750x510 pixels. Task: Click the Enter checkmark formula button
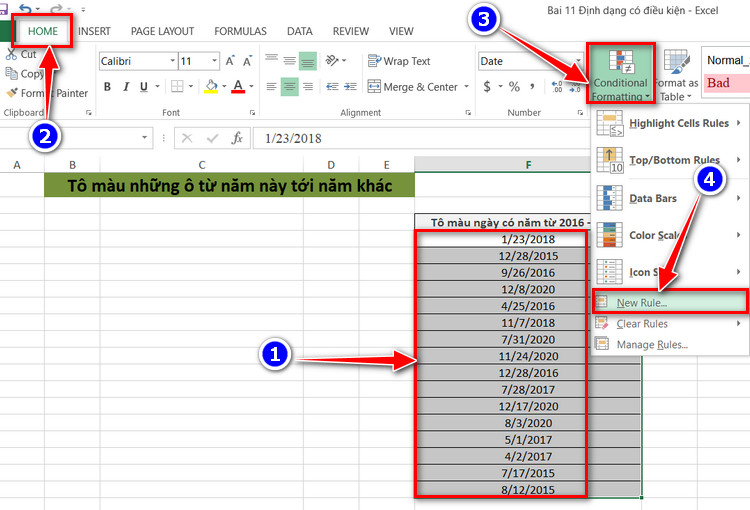click(212, 138)
